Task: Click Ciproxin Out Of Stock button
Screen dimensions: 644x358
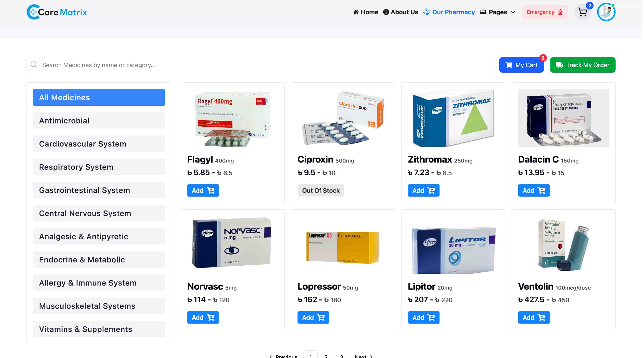Action: [x=321, y=191]
